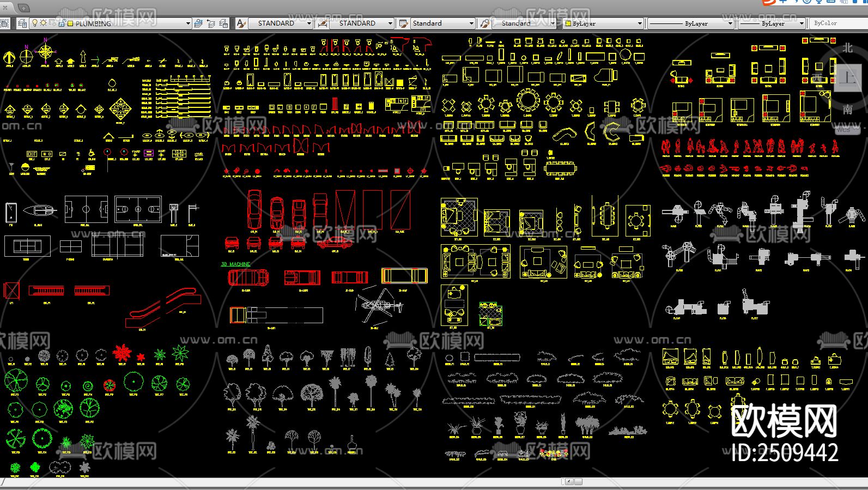Viewport: 868px width, 490px height.
Task: Open the Layer Properties Manager icon
Action: pyautogui.click(x=22, y=23)
